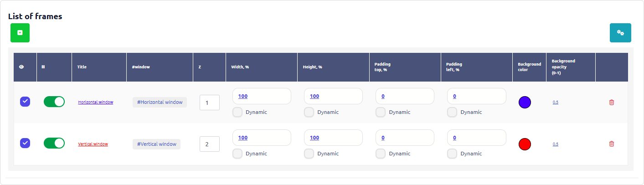Open the red background color swatch

(525, 144)
